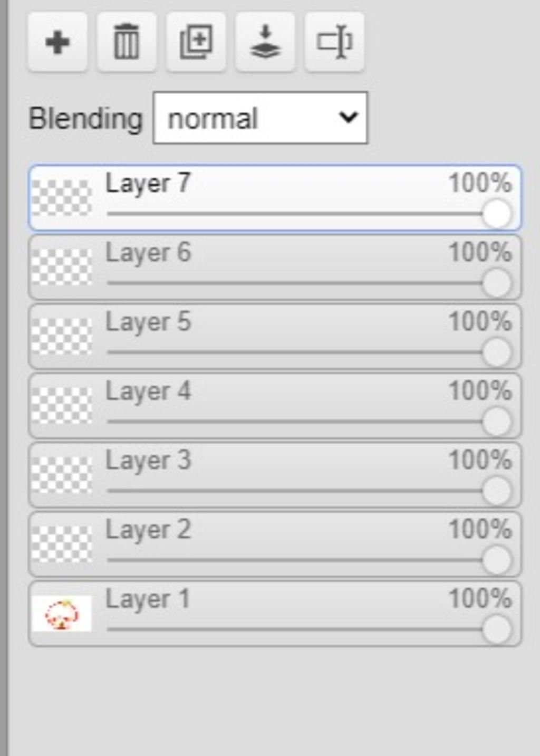Screen dimensions: 540x756
Task: Click Layer 3 checkerboard thumbnail
Action: coord(62,475)
